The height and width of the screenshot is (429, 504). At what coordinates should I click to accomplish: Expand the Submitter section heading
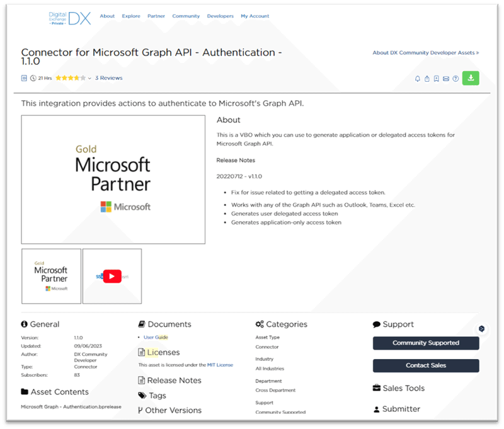point(401,409)
